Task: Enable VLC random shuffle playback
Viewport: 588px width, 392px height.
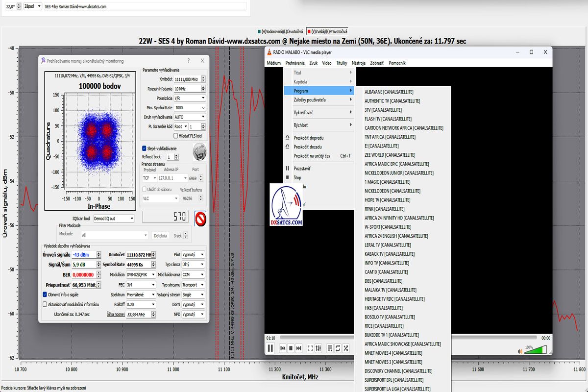Action: click(346, 348)
